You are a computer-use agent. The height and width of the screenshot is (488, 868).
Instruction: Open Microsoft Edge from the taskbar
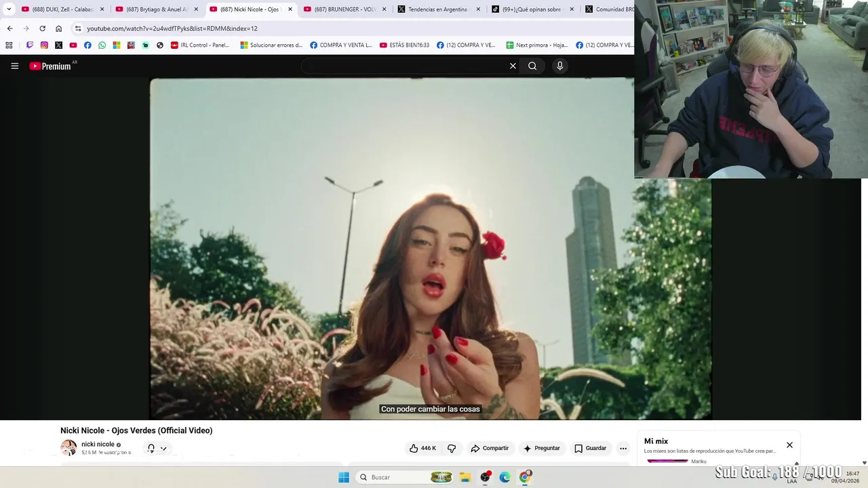click(505, 477)
